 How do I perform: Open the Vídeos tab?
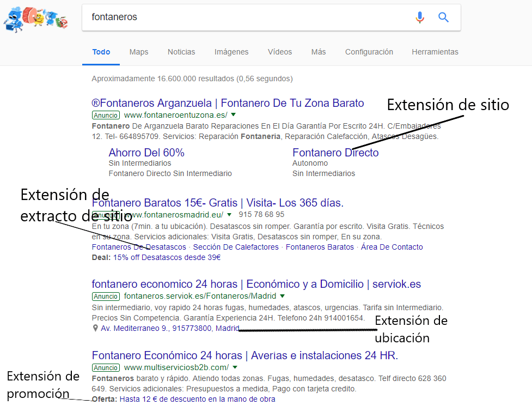click(x=280, y=52)
